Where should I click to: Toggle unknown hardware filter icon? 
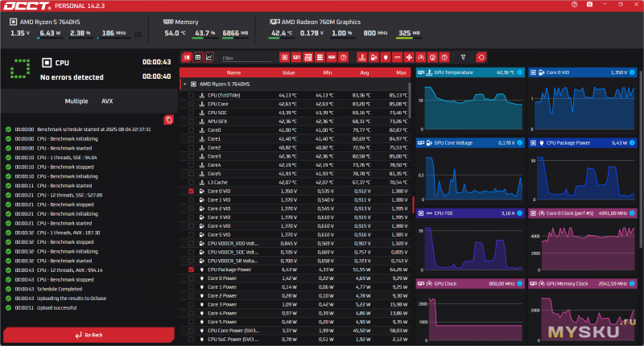pyautogui.click(x=344, y=57)
